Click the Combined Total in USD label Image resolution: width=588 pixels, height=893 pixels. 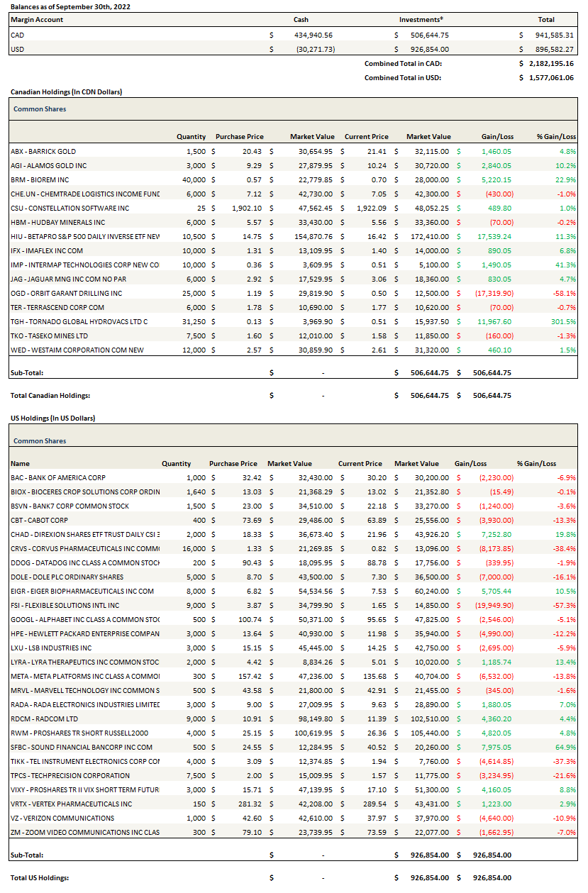click(402, 77)
